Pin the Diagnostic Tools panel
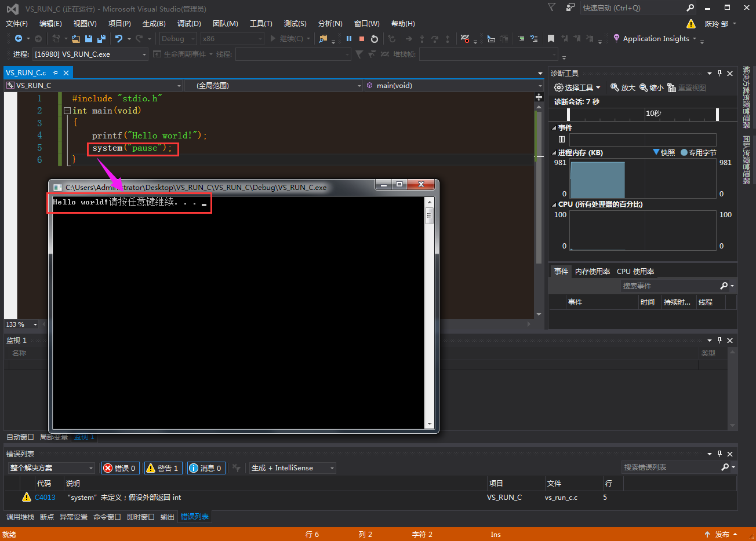This screenshot has height=541, width=756. point(719,74)
